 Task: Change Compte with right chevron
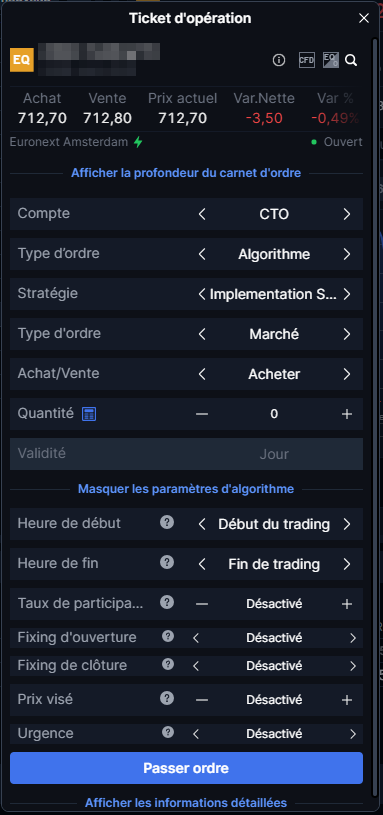tap(347, 214)
